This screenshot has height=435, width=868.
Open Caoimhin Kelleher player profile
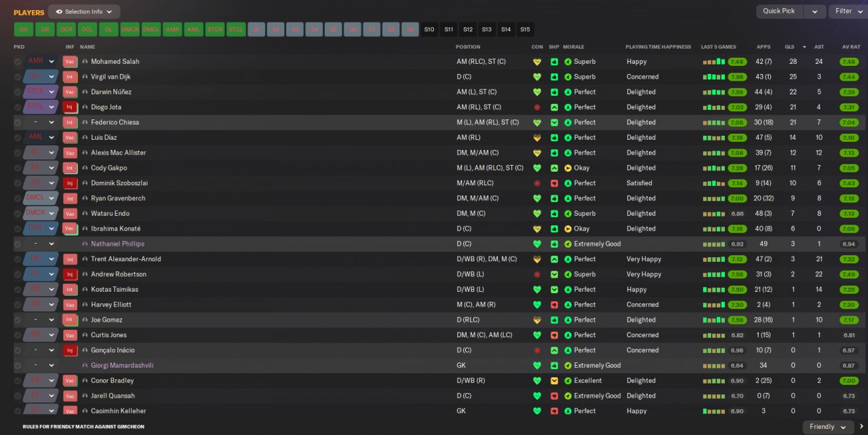(x=118, y=411)
